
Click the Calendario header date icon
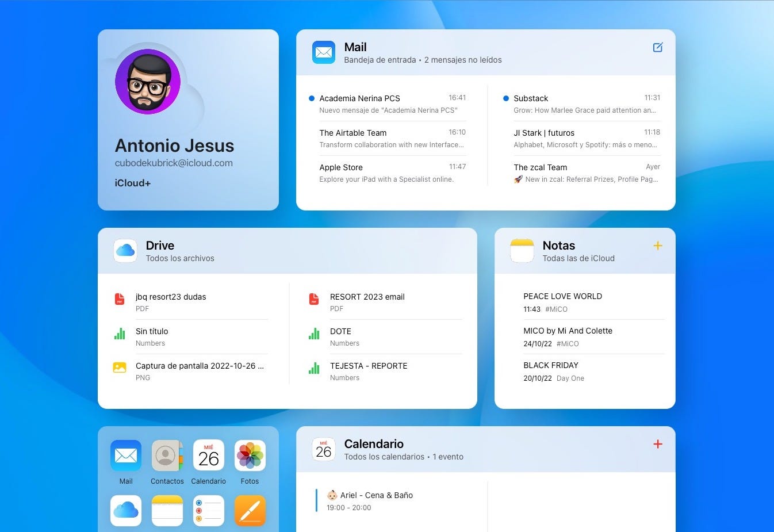coord(324,449)
